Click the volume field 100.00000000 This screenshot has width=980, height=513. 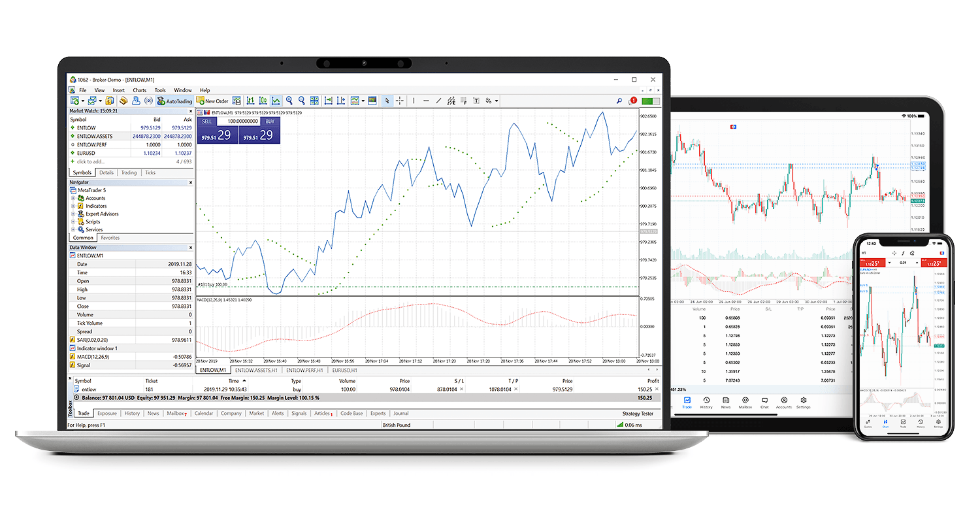(238, 122)
